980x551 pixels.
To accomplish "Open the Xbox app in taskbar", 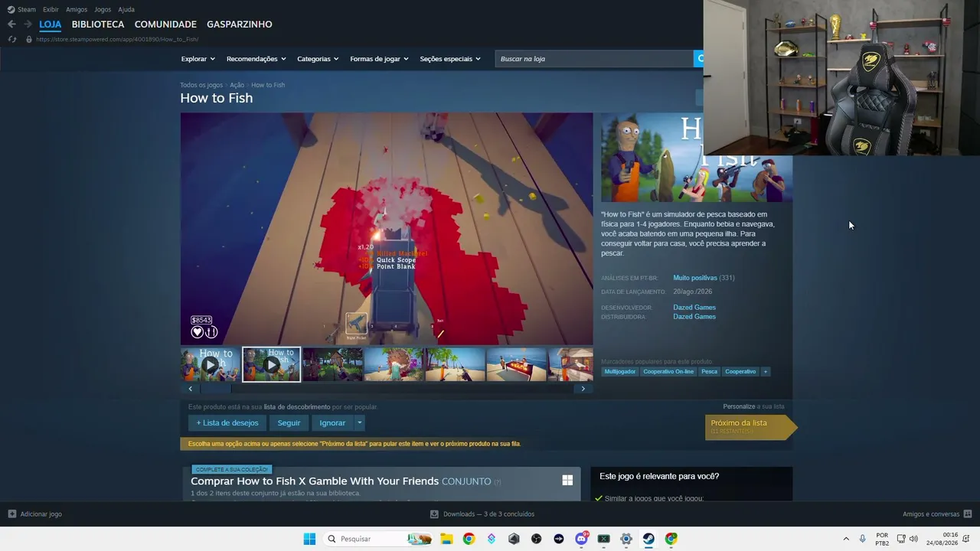I will 603,539.
